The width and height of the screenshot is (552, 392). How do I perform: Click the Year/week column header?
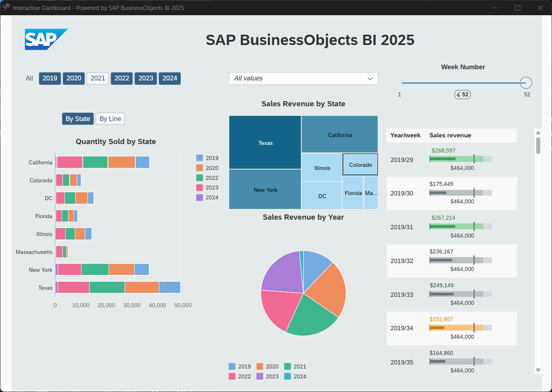(x=405, y=135)
